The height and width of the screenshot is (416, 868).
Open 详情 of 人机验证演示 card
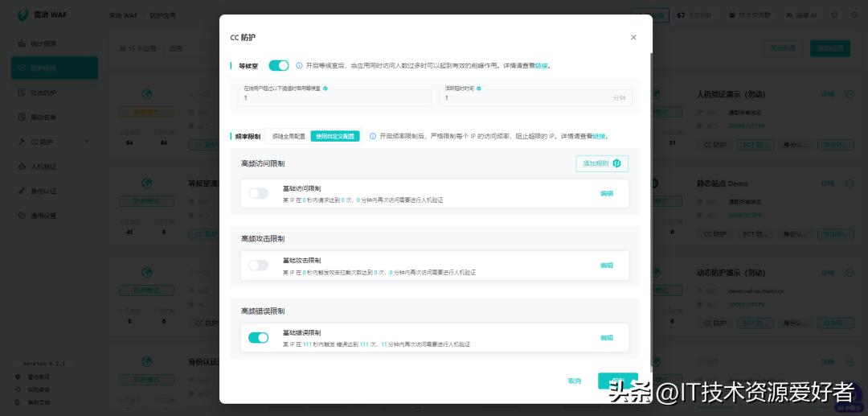(828, 94)
